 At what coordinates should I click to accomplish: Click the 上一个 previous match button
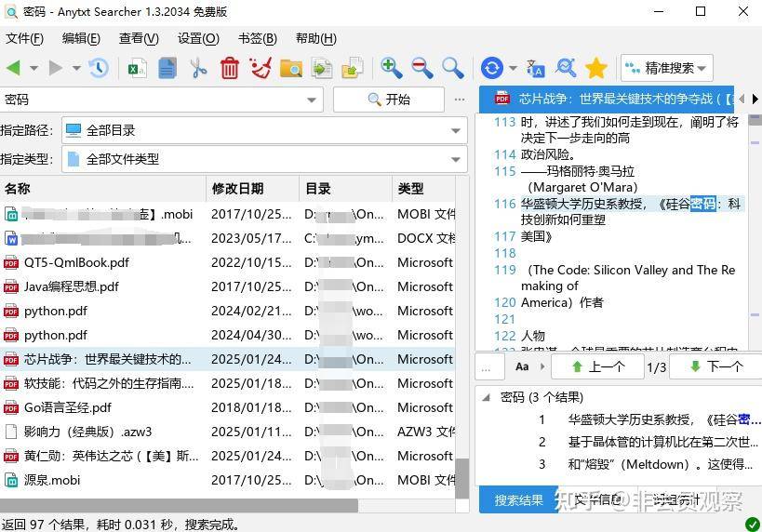[x=597, y=366]
